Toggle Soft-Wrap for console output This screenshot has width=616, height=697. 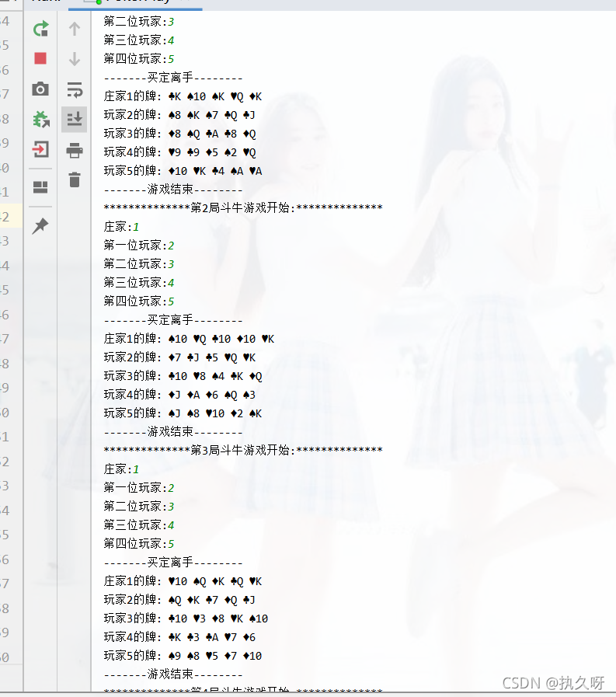click(75, 89)
